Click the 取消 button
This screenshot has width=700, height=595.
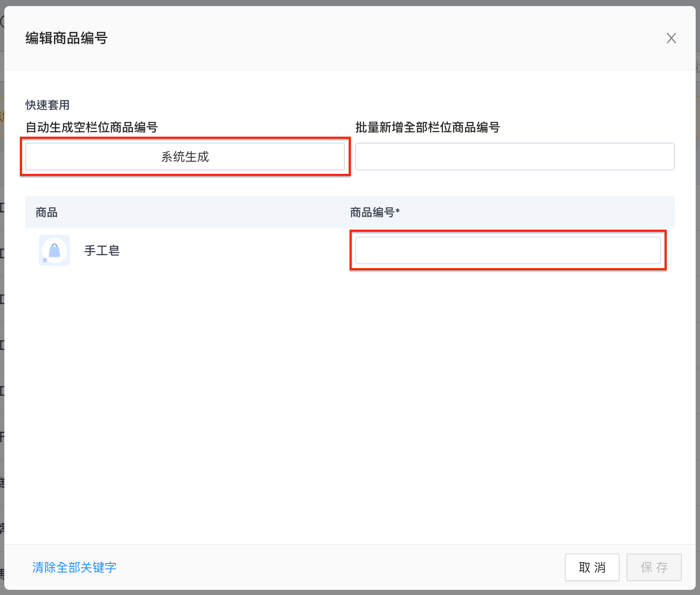tap(592, 567)
